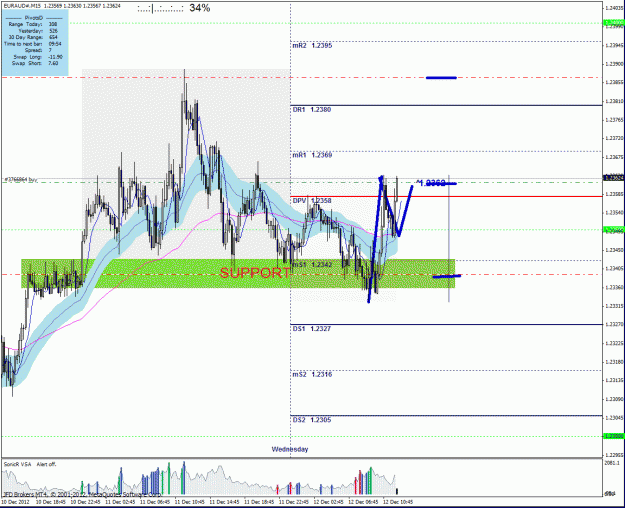Click the JFD Brokers MT4 copyright text

click(x=82, y=494)
